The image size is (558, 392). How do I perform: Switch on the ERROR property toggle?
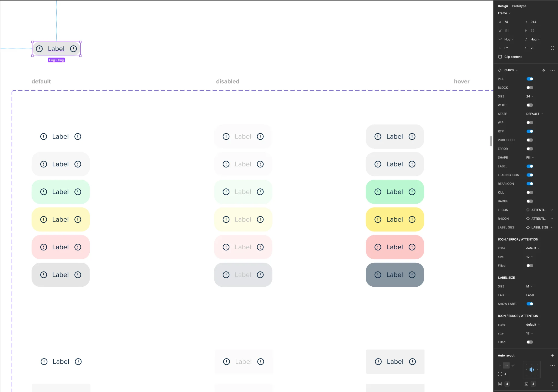(530, 149)
